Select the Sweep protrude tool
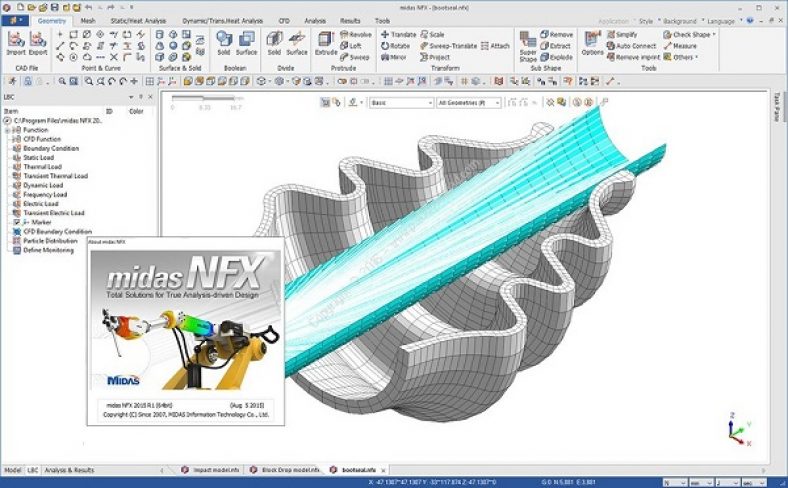 tap(355, 57)
